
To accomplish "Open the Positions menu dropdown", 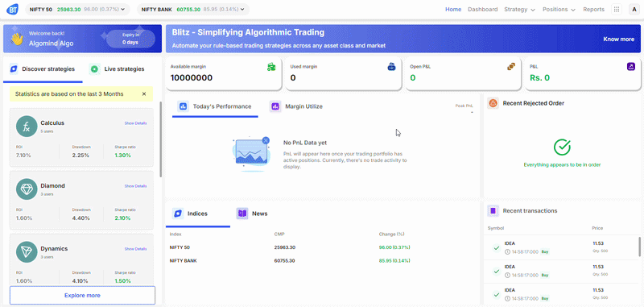I will (x=559, y=10).
